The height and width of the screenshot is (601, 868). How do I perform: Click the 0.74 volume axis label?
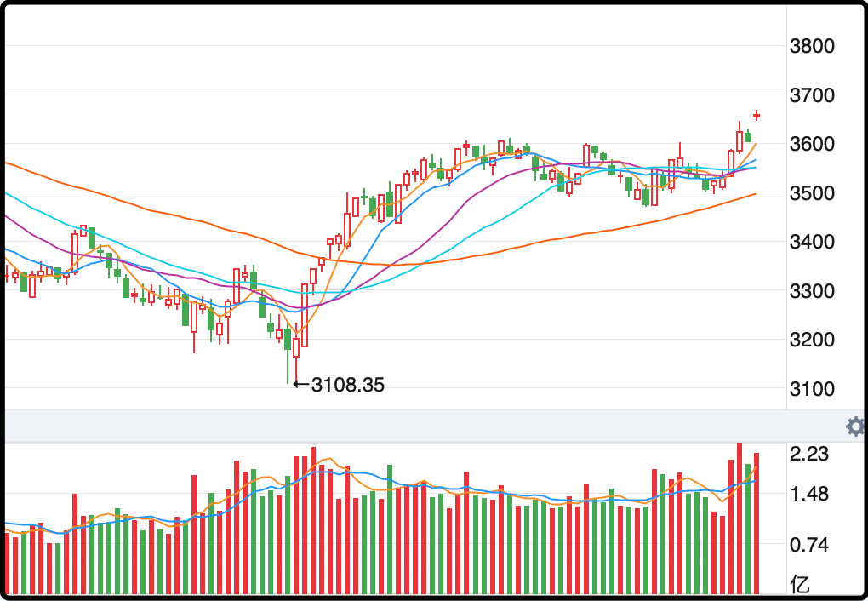808,544
